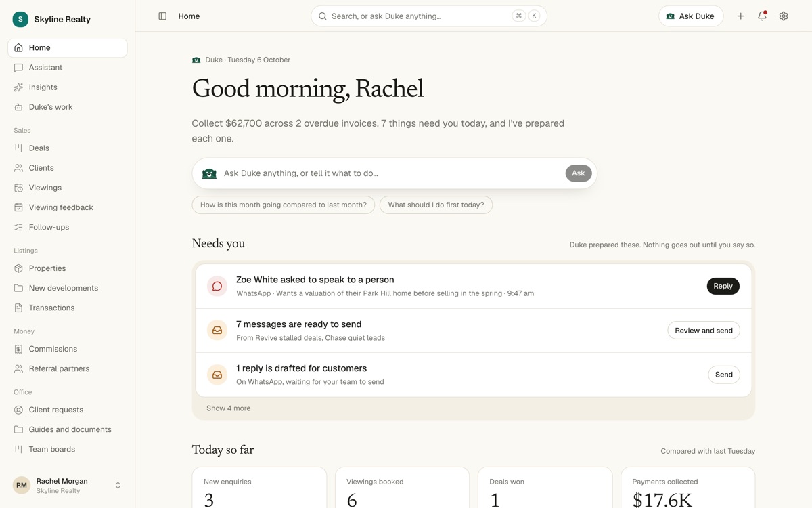Open the Home sidebar item
The width and height of the screenshot is (812, 508).
[x=67, y=47]
